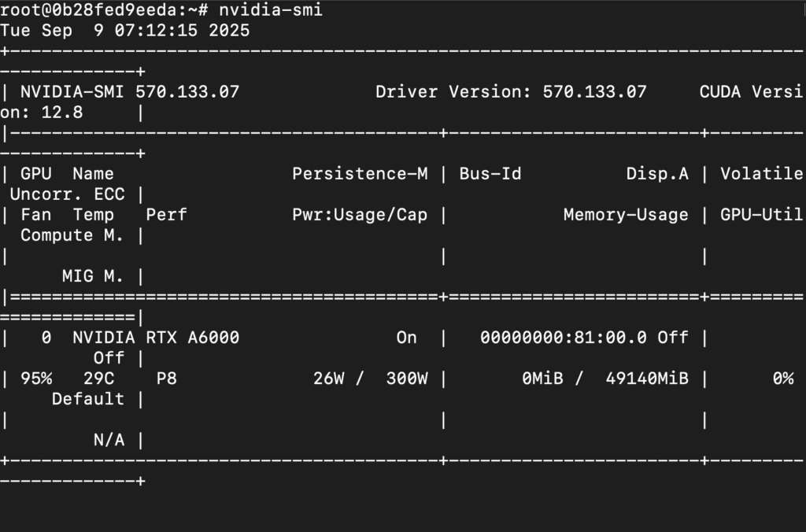Click the root@0b28fed9eeda shell prompt
The height and width of the screenshot is (532, 806).
(104, 10)
